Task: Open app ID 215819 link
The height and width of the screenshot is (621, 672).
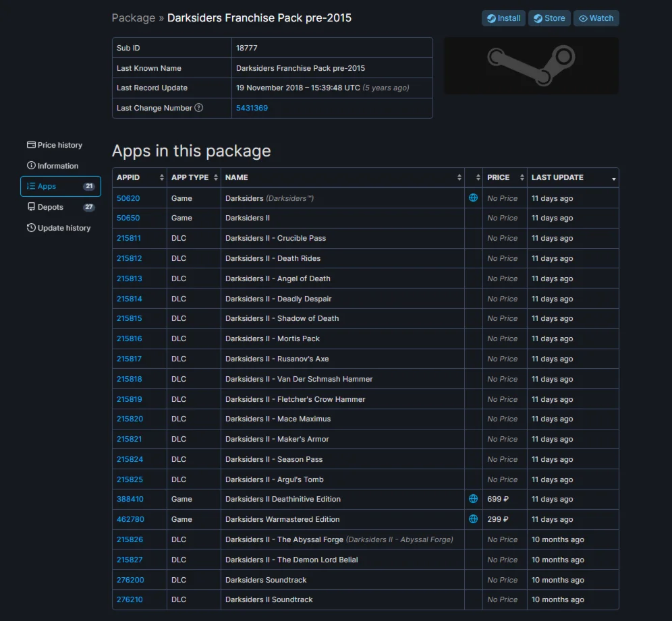Action: pyautogui.click(x=129, y=399)
